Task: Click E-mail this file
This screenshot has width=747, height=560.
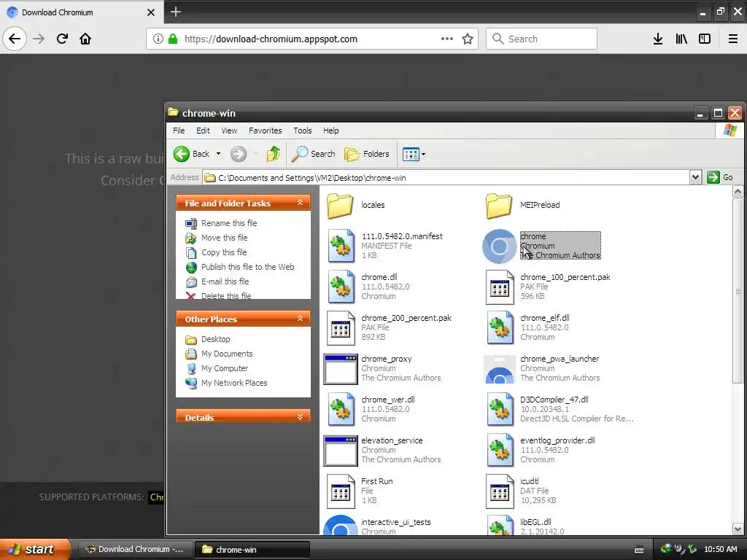Action: [225, 281]
